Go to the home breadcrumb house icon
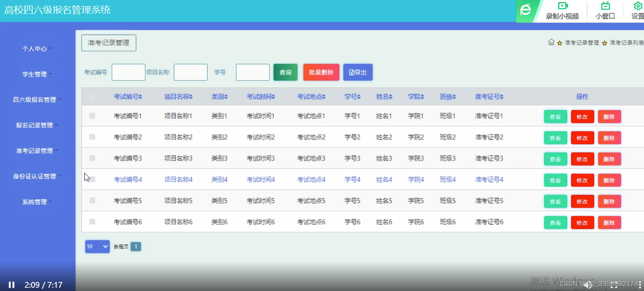This screenshot has height=291, width=644. click(x=551, y=42)
